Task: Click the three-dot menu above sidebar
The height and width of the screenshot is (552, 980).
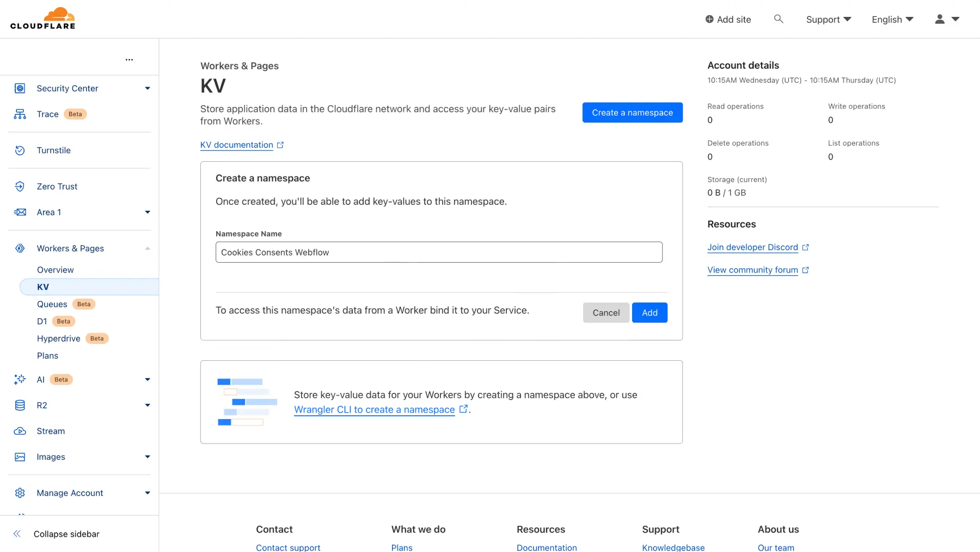Action: click(x=129, y=59)
